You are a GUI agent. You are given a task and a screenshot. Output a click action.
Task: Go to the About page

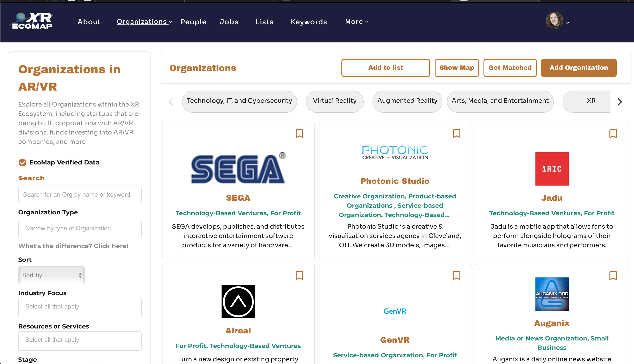click(89, 22)
